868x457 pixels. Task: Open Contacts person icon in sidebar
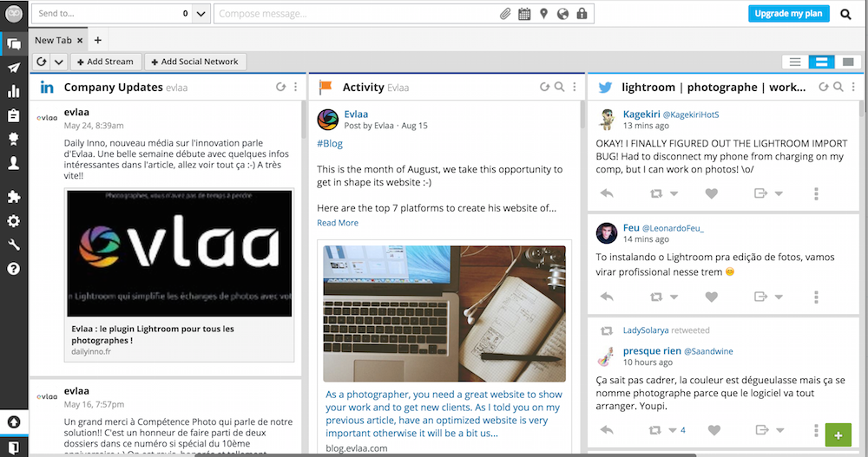[14, 163]
